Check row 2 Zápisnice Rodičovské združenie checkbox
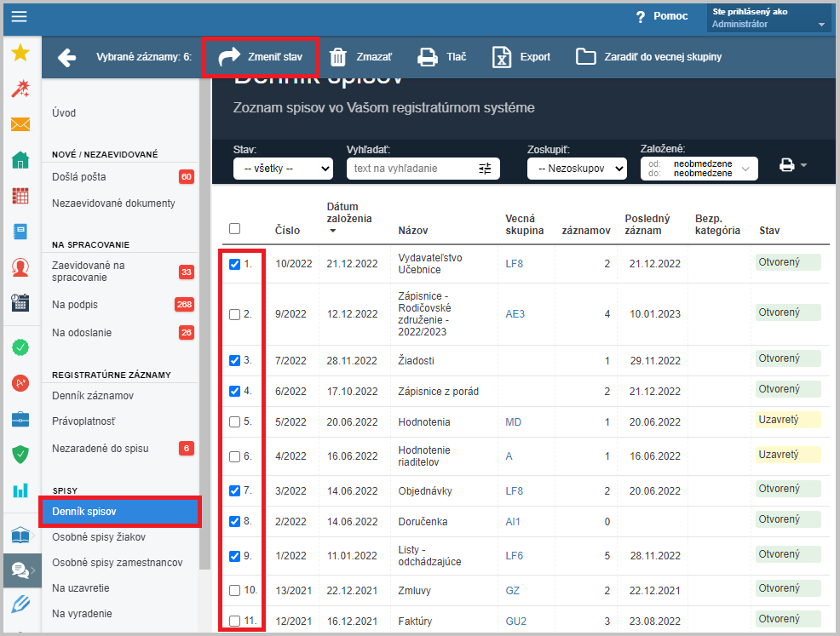The image size is (840, 636). pyautogui.click(x=234, y=315)
